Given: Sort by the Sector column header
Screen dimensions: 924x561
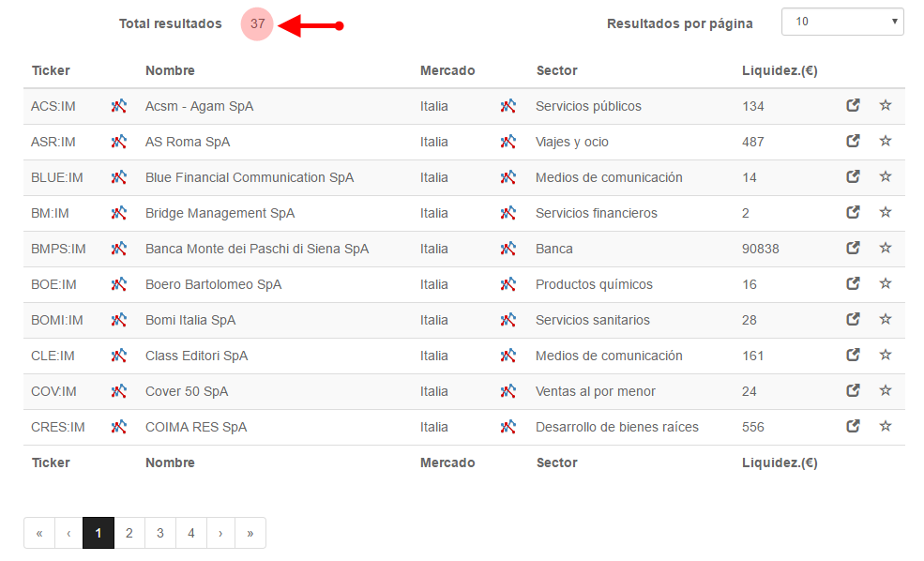Looking at the screenshot, I should coord(556,70).
